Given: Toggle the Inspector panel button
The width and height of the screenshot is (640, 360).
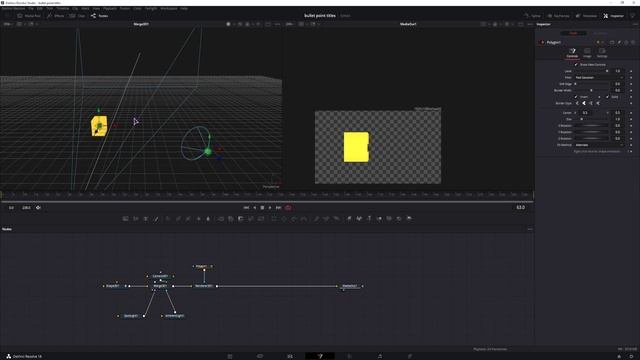Looking at the screenshot, I should pyautogui.click(x=613, y=16).
